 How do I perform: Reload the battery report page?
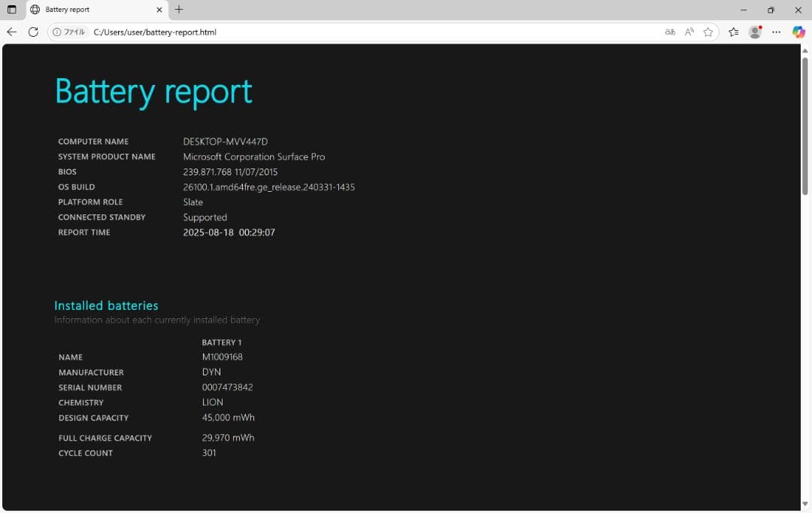[x=32, y=32]
